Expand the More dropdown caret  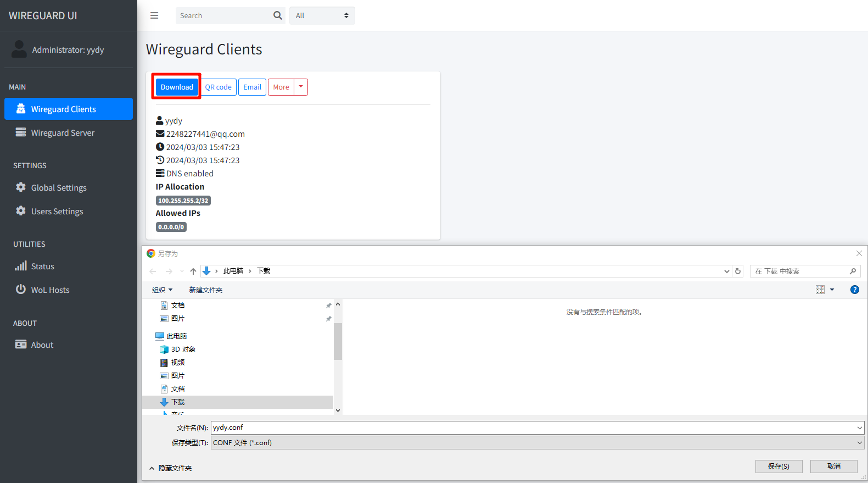point(301,87)
